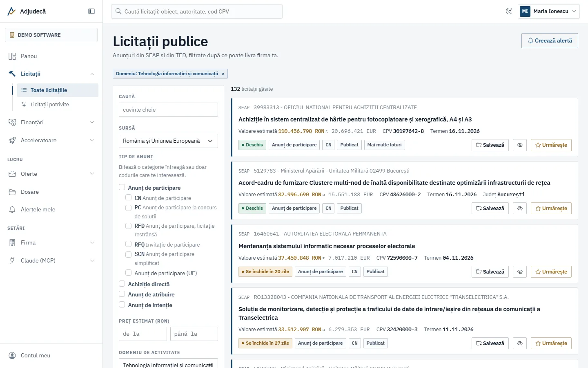Check SCN Anunț de participare simplificat checkbox
588x368 pixels.
(x=128, y=254)
